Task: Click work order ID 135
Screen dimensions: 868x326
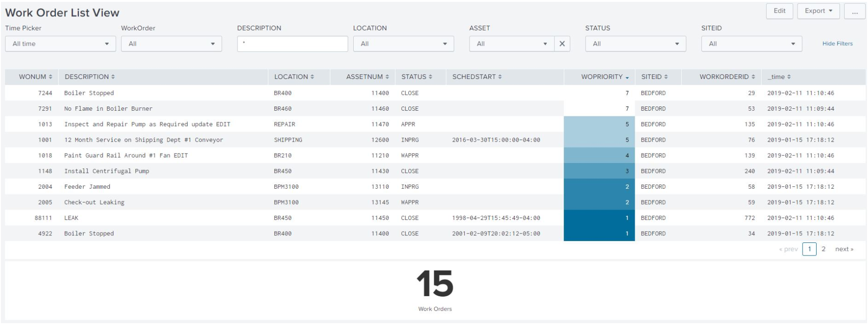Action: tap(749, 124)
